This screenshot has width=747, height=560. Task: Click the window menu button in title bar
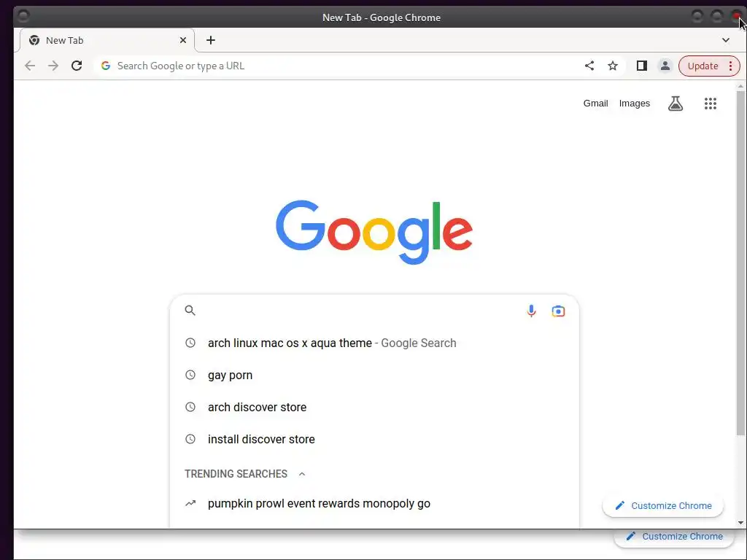pos(23,17)
